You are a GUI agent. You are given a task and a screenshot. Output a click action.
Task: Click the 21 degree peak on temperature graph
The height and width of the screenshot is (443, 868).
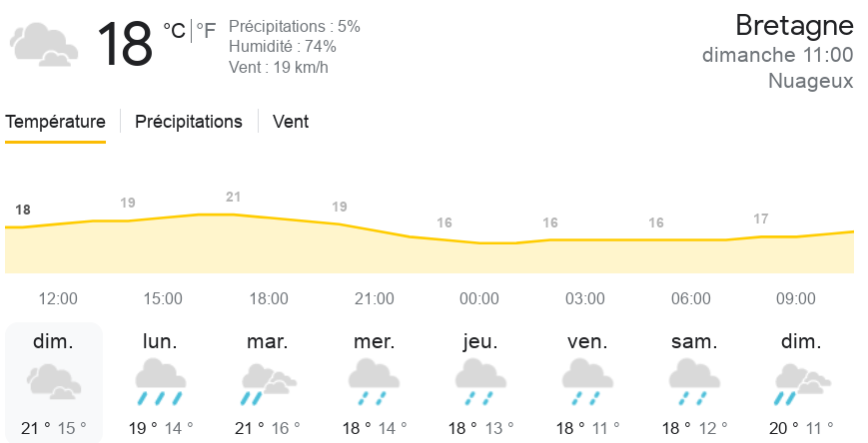pos(234,197)
